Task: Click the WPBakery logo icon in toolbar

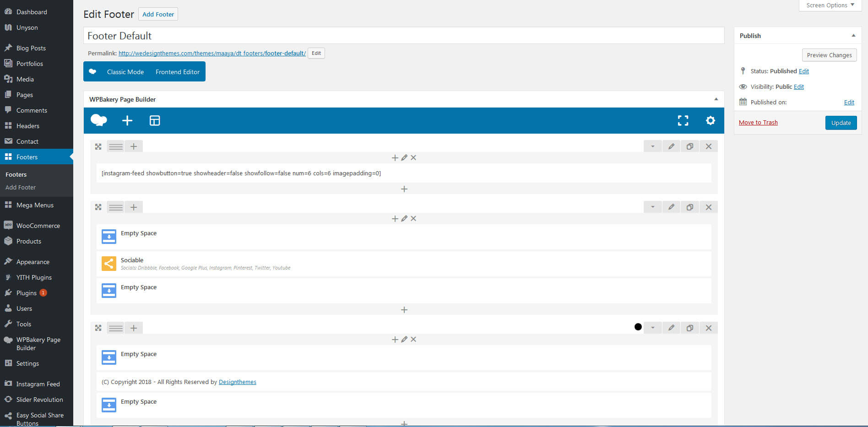Action: tap(98, 120)
